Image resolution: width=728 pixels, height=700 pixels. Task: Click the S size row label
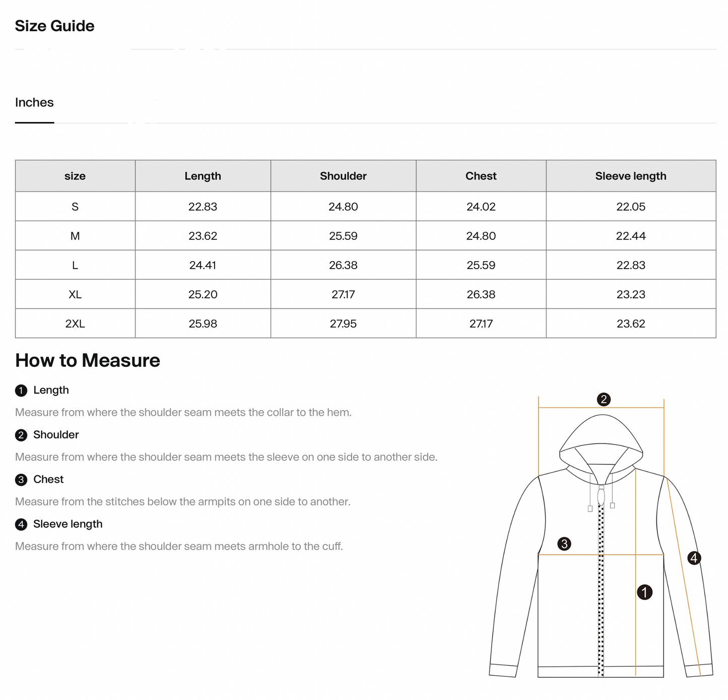(75, 207)
